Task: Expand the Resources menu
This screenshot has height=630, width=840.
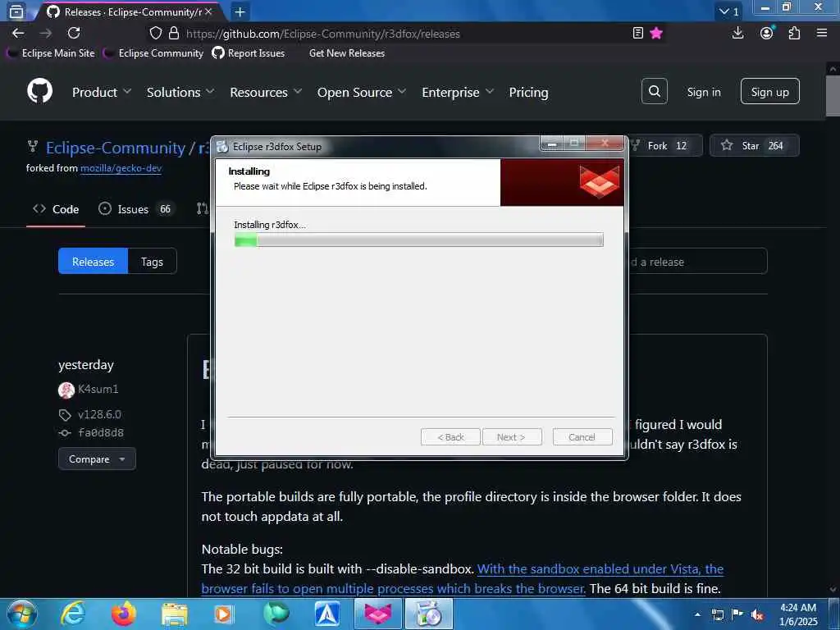Action: tap(266, 92)
